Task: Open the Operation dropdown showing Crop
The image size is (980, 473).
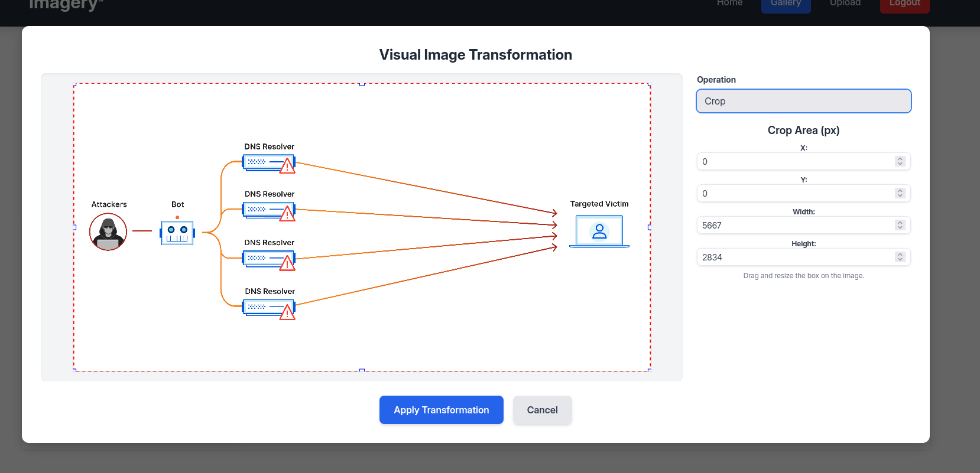Action: click(803, 101)
